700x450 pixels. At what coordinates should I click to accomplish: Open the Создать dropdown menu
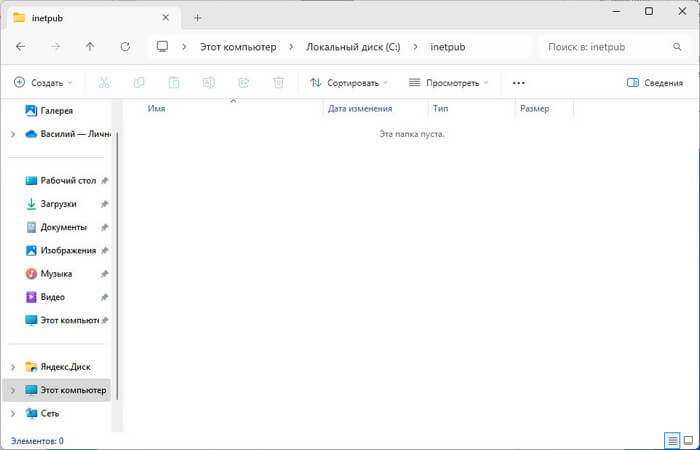point(43,83)
